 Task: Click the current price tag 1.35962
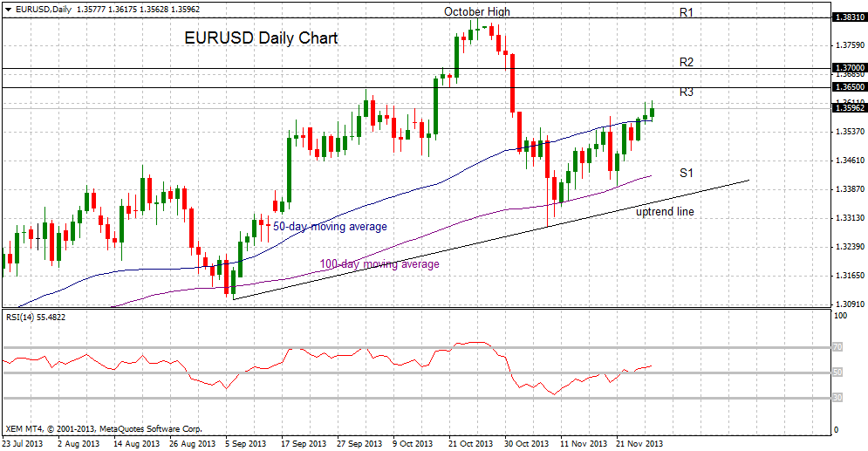coord(849,108)
